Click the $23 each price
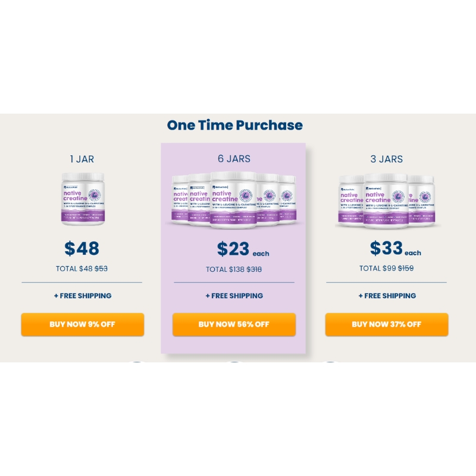 coord(243,249)
